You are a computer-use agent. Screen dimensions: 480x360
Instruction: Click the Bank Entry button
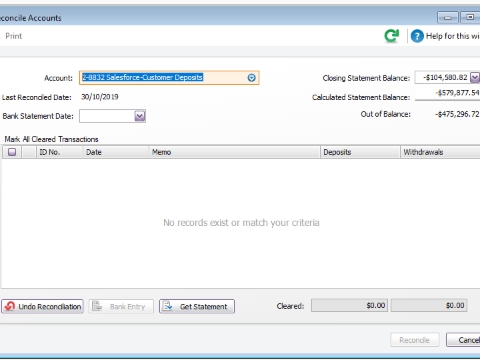click(x=121, y=306)
